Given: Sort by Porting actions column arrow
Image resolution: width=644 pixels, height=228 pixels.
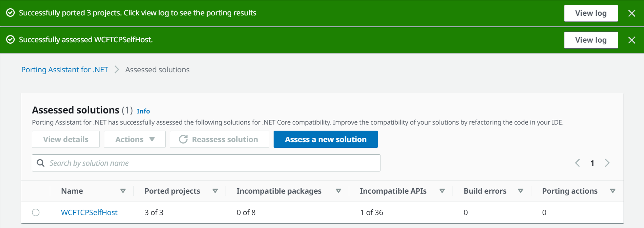Looking at the screenshot, I should point(613,191).
